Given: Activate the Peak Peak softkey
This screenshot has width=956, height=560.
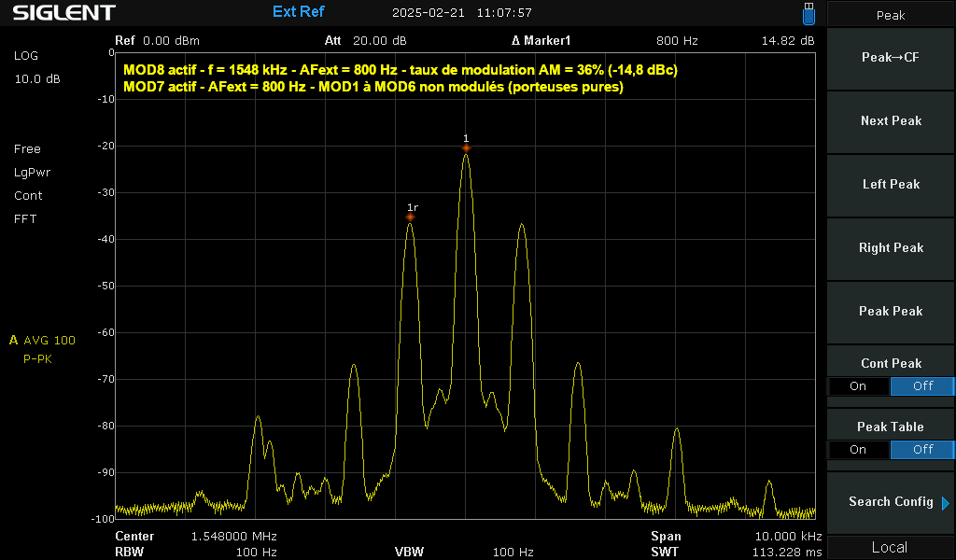Looking at the screenshot, I should 891,311.
